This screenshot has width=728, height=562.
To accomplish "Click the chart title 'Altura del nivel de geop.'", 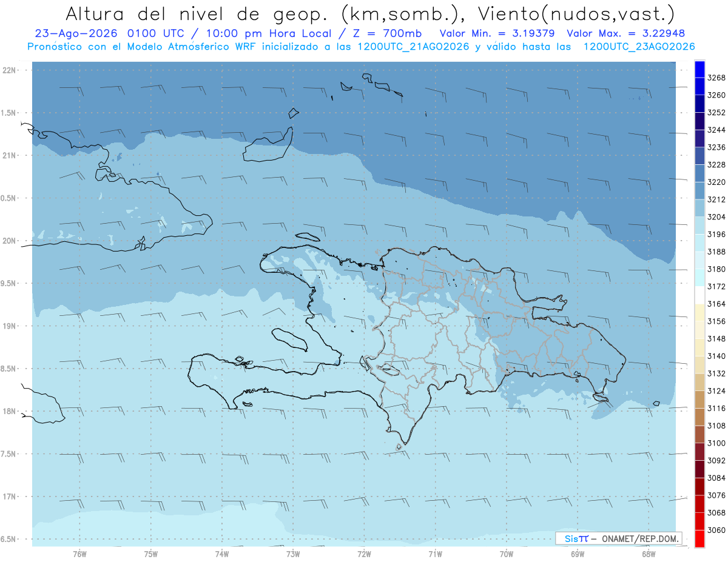I will (198, 13).
